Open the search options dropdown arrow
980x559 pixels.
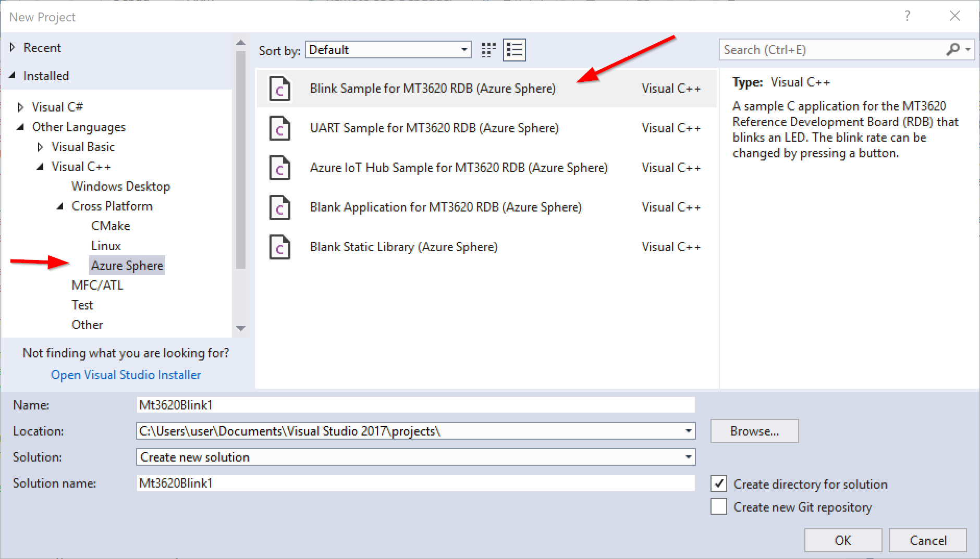click(x=968, y=49)
